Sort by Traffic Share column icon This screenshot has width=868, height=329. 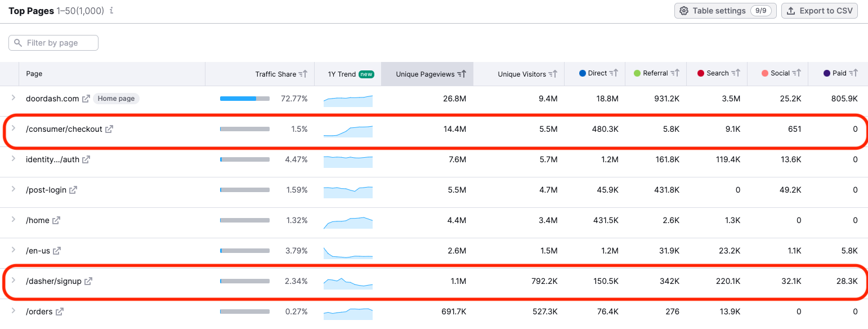coord(303,74)
